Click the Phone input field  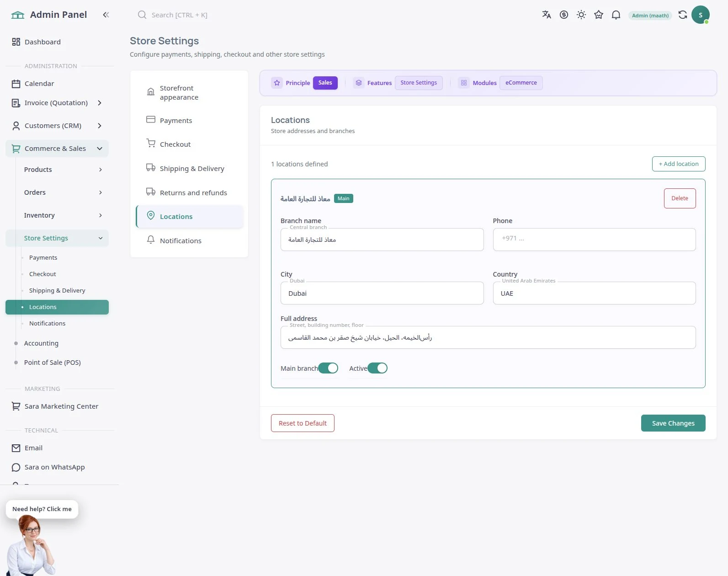point(594,240)
